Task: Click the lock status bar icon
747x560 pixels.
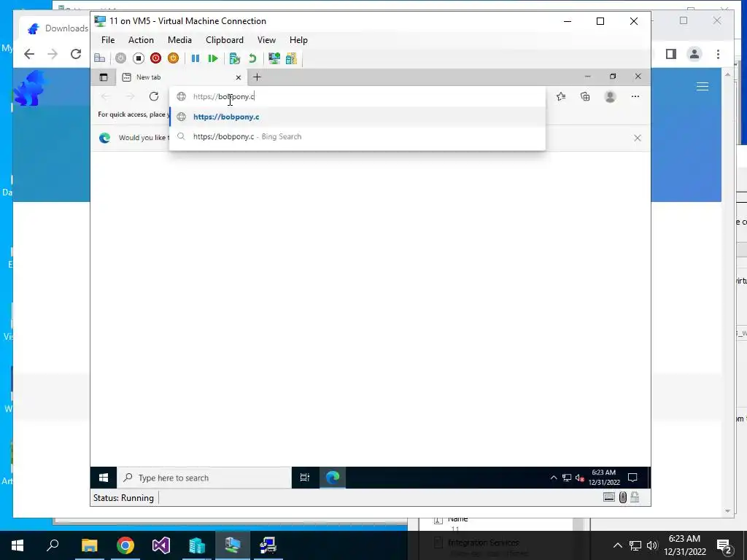Action: click(635, 497)
